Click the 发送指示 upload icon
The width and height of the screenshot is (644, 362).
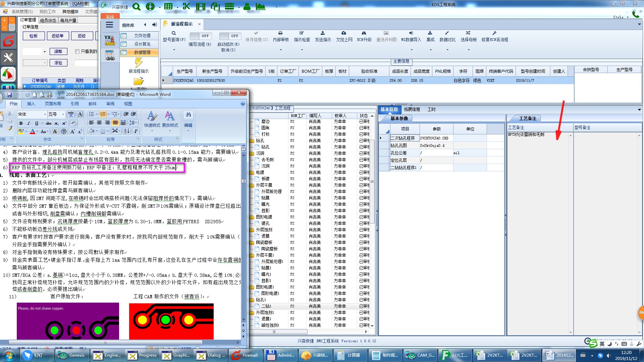[x=323, y=33]
